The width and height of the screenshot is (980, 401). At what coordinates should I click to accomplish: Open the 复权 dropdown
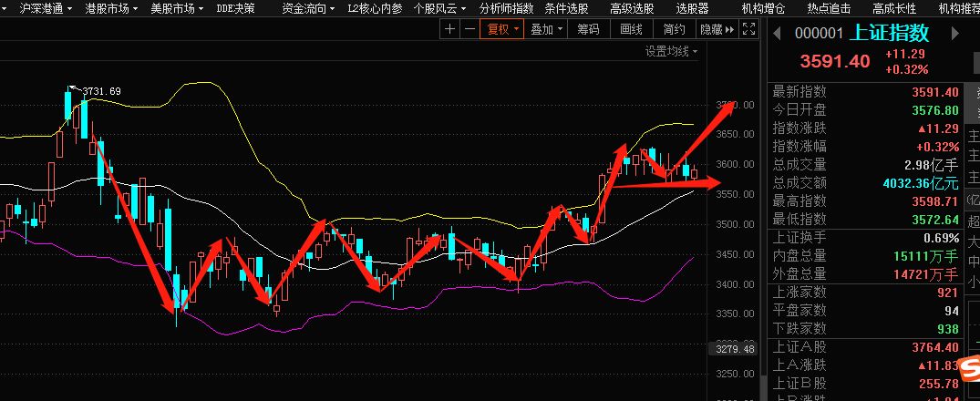tap(502, 29)
